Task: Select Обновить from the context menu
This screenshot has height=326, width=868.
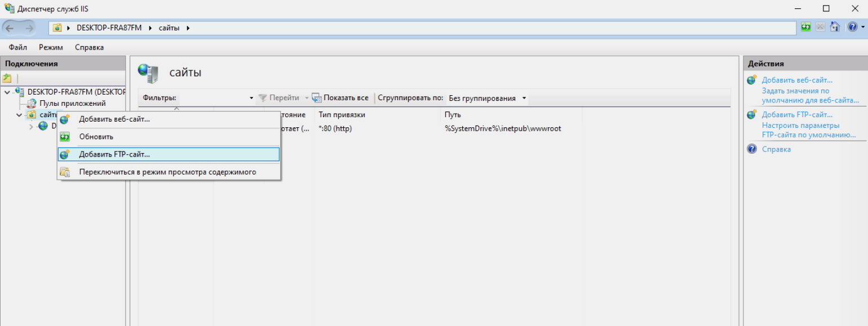Action: pos(96,137)
